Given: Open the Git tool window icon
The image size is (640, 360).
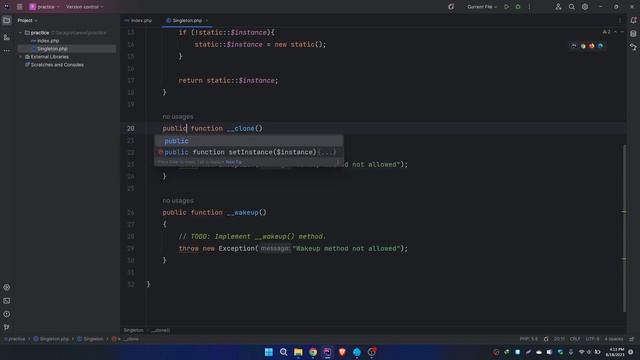Looking at the screenshot, I should 7,327.
